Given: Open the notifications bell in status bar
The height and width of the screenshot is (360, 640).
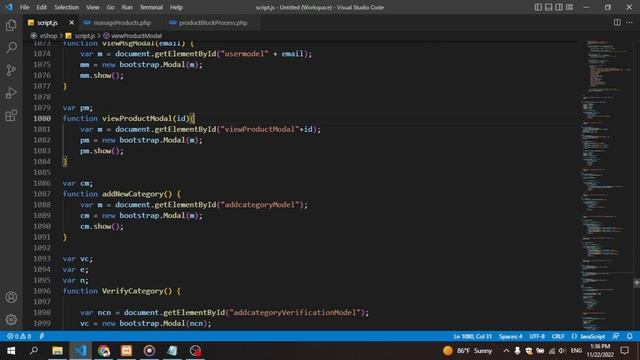Looking at the screenshot, I should click(x=629, y=336).
